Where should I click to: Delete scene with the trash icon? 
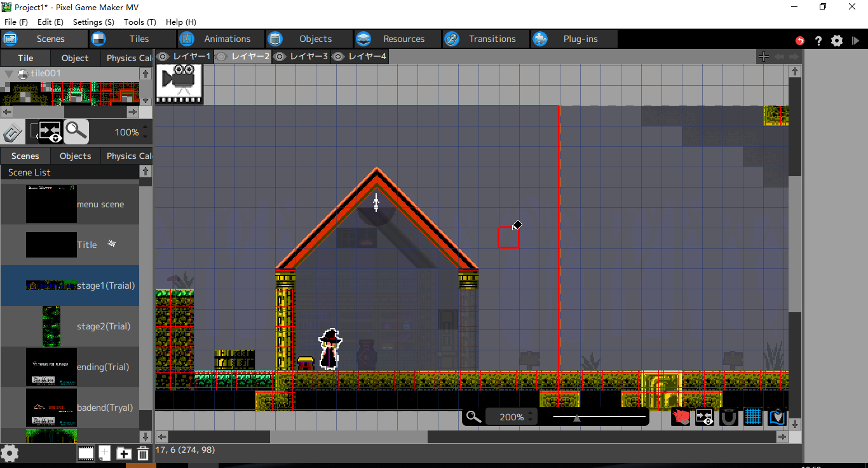coord(143,453)
